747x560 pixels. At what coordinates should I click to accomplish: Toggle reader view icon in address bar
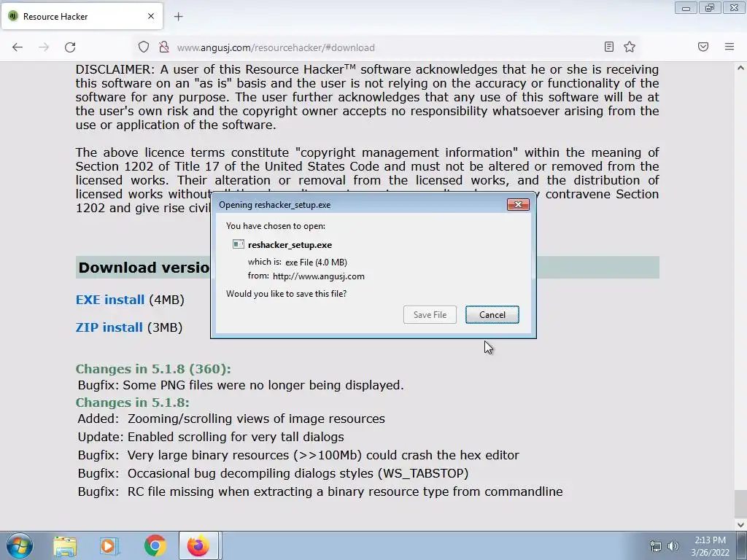click(609, 47)
